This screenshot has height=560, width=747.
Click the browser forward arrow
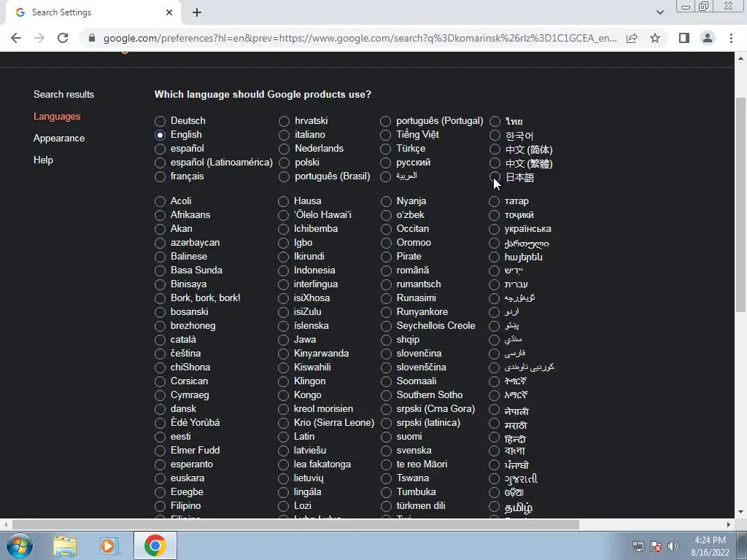click(x=39, y=38)
